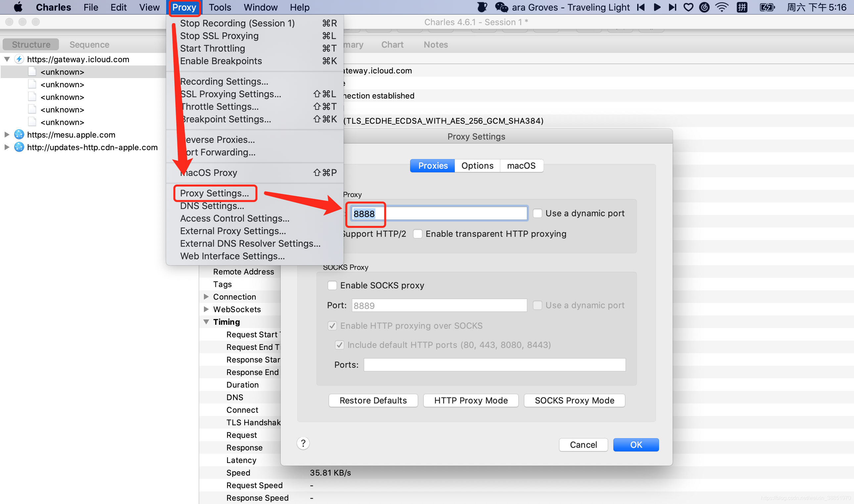854x504 pixels.
Task: Click the help question mark button
Action: click(x=303, y=443)
